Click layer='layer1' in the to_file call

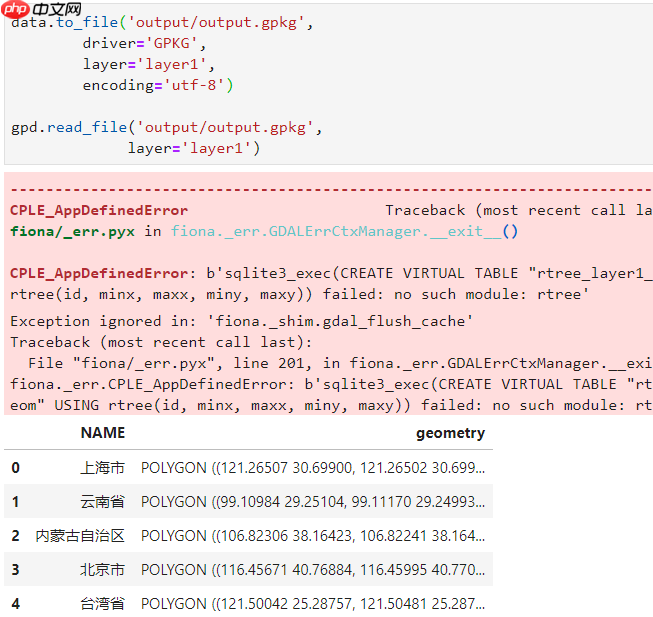tap(148, 65)
